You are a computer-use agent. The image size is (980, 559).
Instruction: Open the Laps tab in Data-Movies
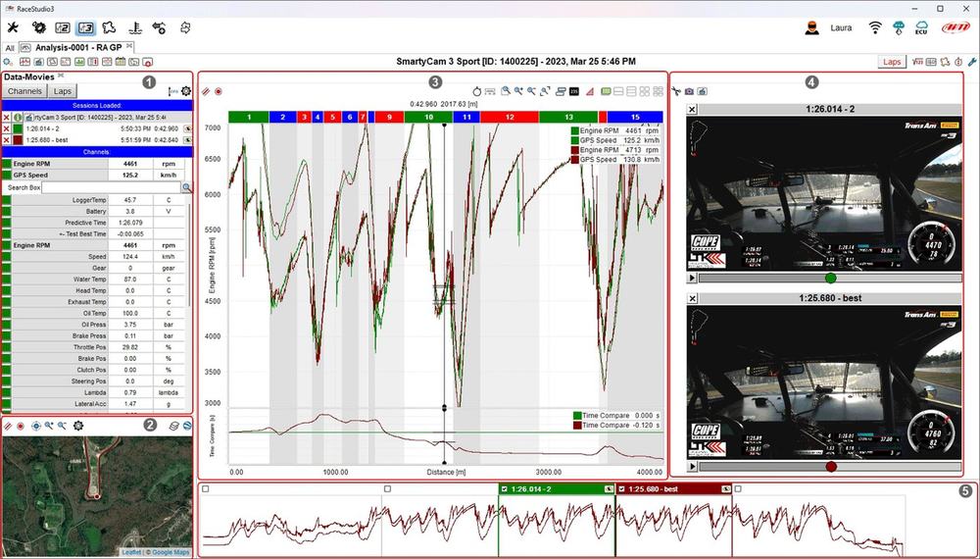pyautogui.click(x=63, y=91)
